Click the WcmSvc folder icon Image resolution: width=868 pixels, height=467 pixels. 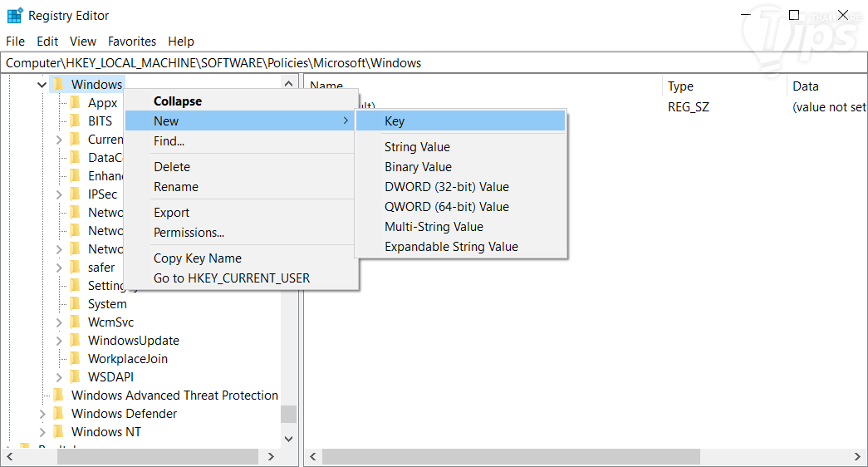click(76, 322)
